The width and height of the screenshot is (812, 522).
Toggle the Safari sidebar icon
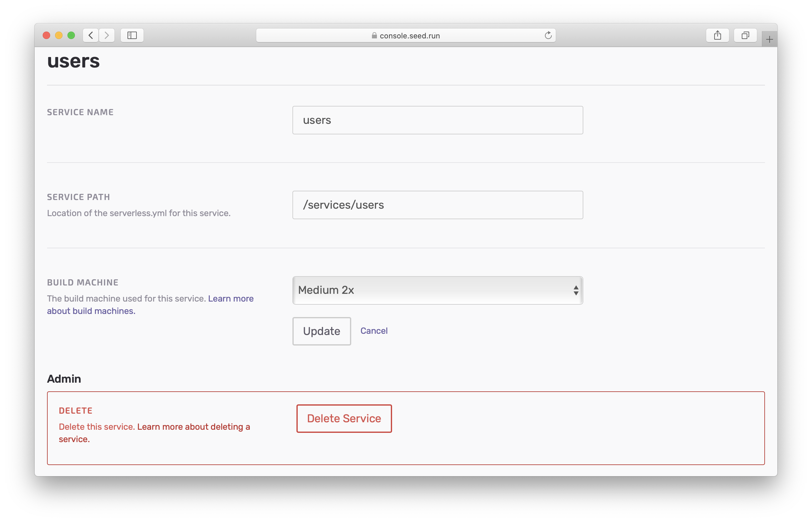[132, 35]
